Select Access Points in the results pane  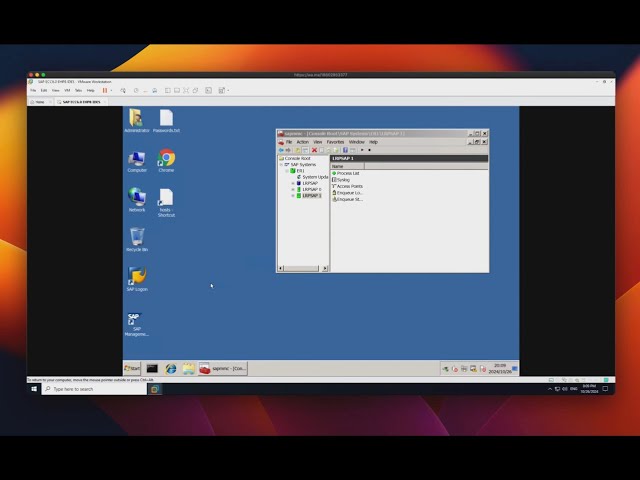tap(349, 187)
